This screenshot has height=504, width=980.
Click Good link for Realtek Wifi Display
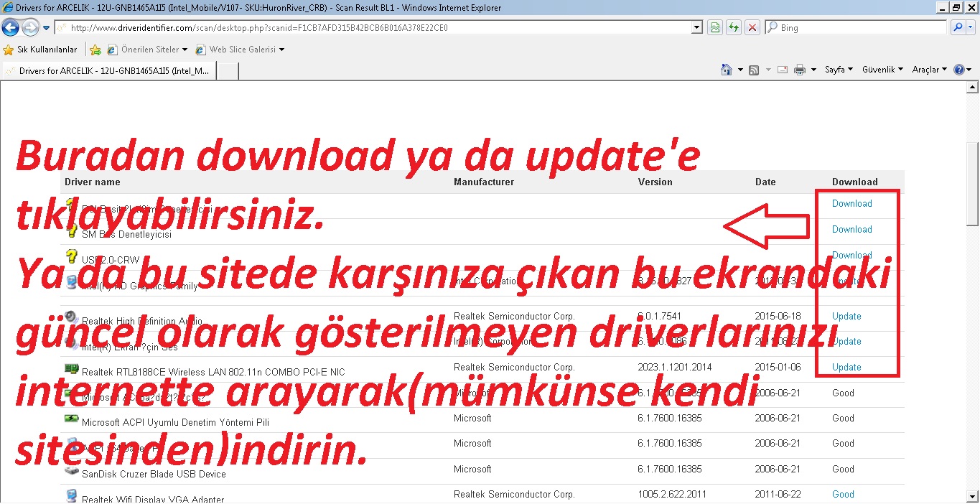[x=843, y=494]
